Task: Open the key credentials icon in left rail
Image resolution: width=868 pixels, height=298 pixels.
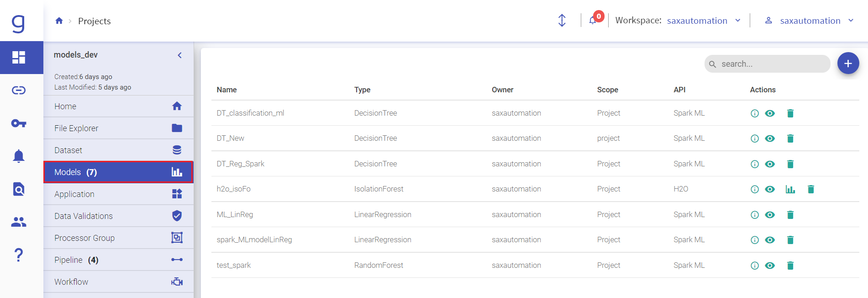Action: click(x=19, y=123)
